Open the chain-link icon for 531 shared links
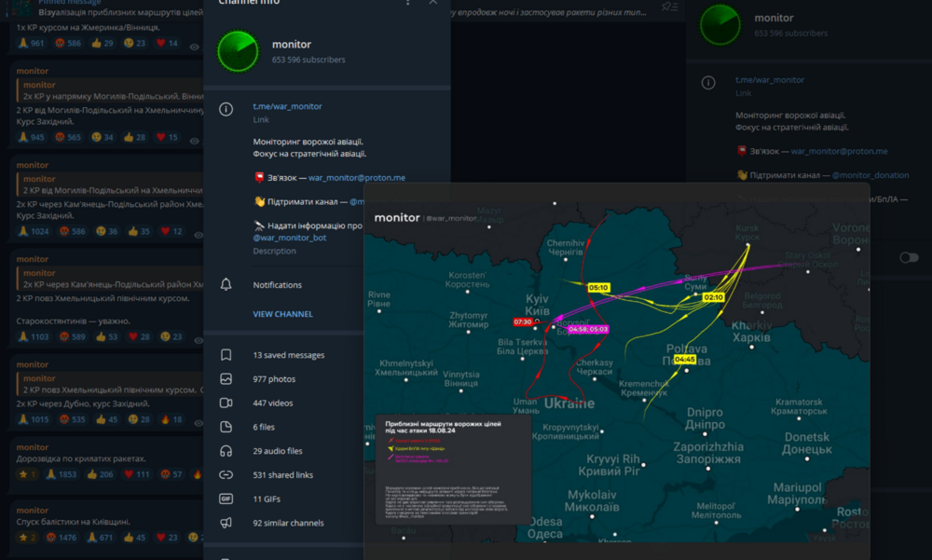 pyautogui.click(x=226, y=475)
